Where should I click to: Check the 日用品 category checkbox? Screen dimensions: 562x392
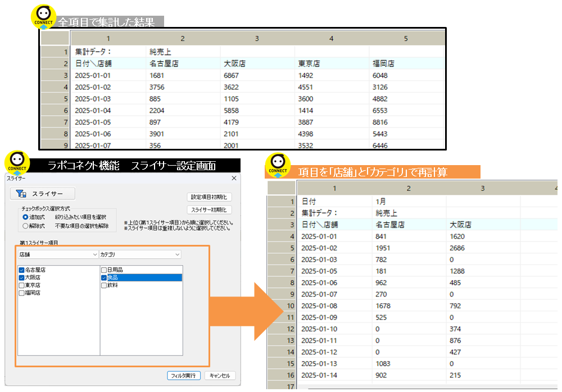(x=104, y=270)
